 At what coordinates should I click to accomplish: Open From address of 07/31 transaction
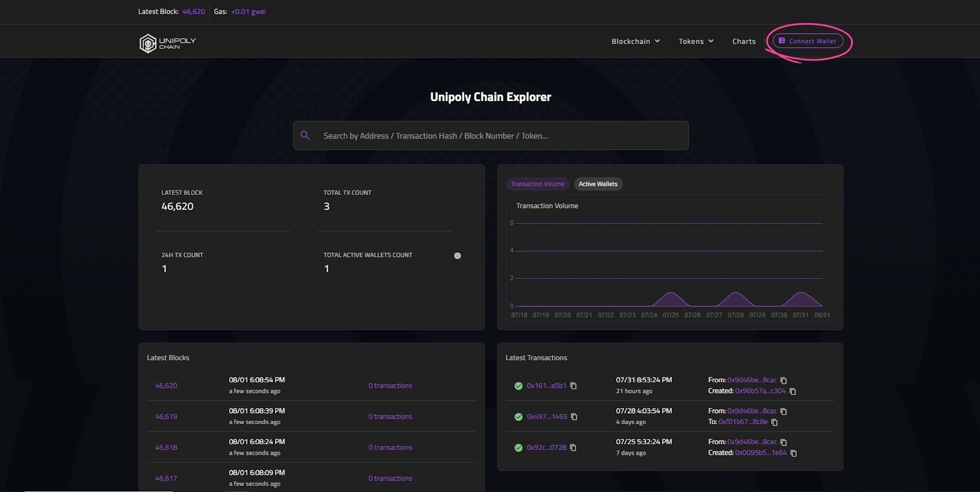click(x=752, y=380)
